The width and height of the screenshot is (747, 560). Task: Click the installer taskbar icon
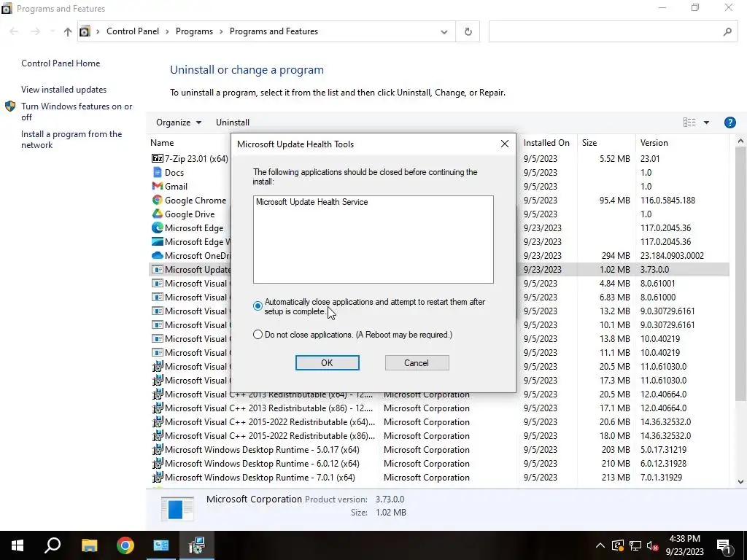pos(197,545)
